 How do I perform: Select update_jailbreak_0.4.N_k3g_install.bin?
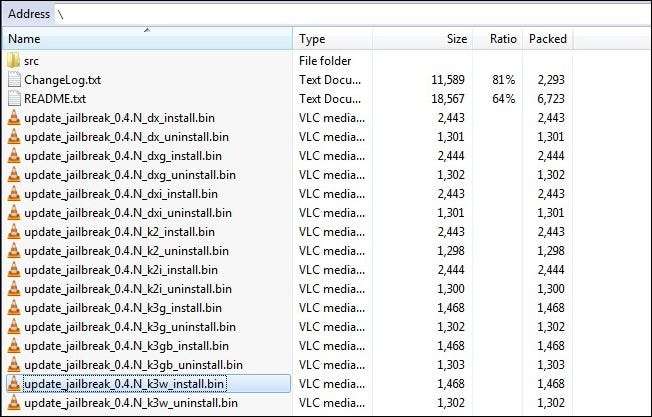[x=123, y=308]
